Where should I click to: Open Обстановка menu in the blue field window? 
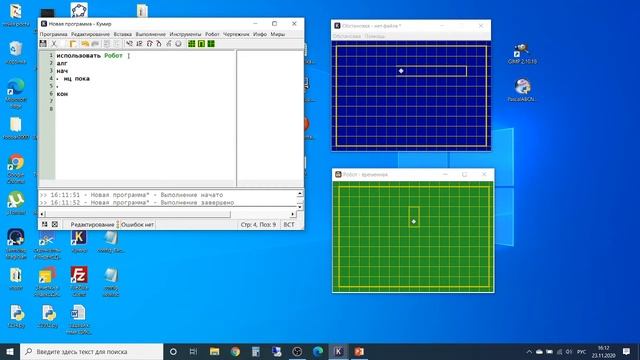tap(347, 36)
